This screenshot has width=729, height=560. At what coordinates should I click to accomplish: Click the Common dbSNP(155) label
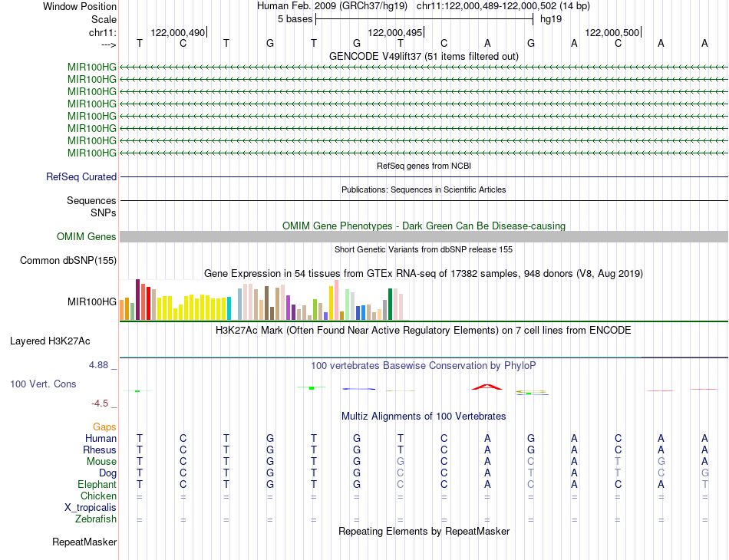[68, 260]
